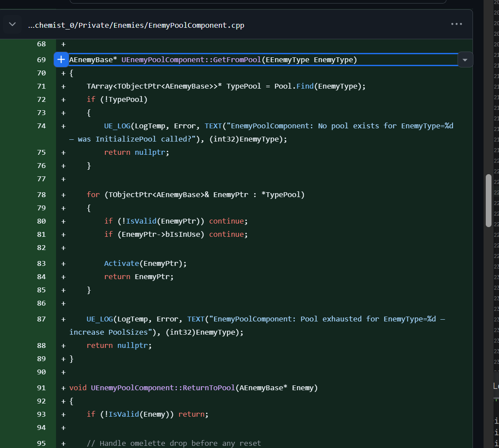
Task: Collapse the EnemyPoolComponent.cpp file diff
Action: [x=12, y=24]
